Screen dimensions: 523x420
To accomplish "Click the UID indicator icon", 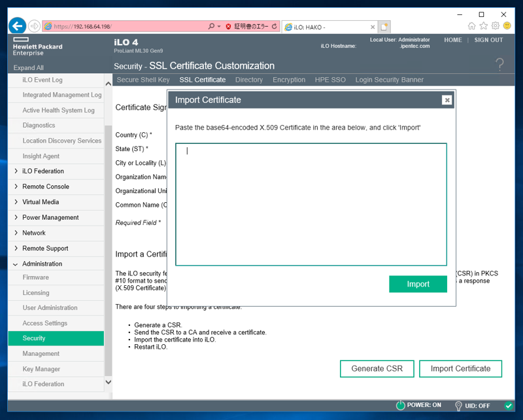I will tap(458, 406).
